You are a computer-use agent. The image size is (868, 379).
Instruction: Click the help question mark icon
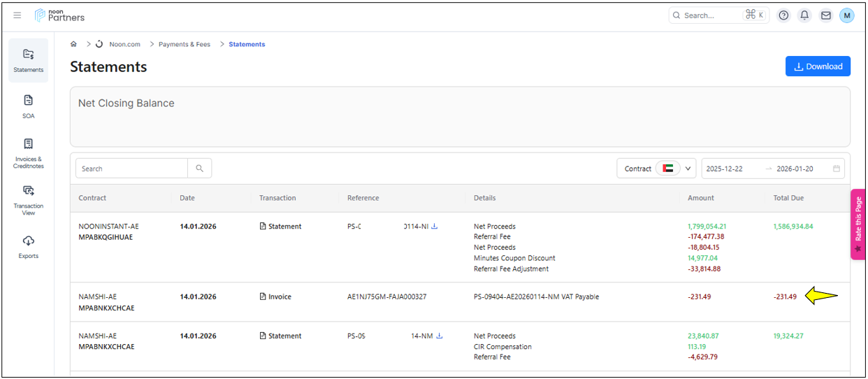pyautogui.click(x=783, y=15)
